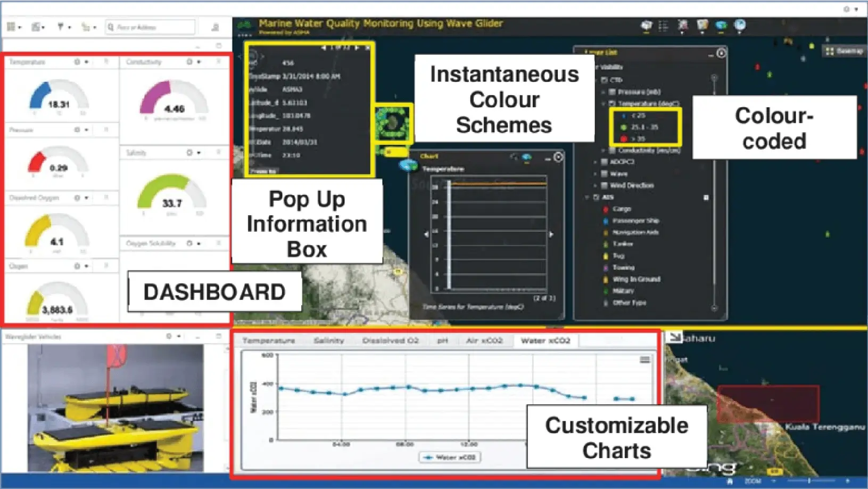
Task: Toggle the Pressure (mb) layer checkbox
Action: pos(612,92)
